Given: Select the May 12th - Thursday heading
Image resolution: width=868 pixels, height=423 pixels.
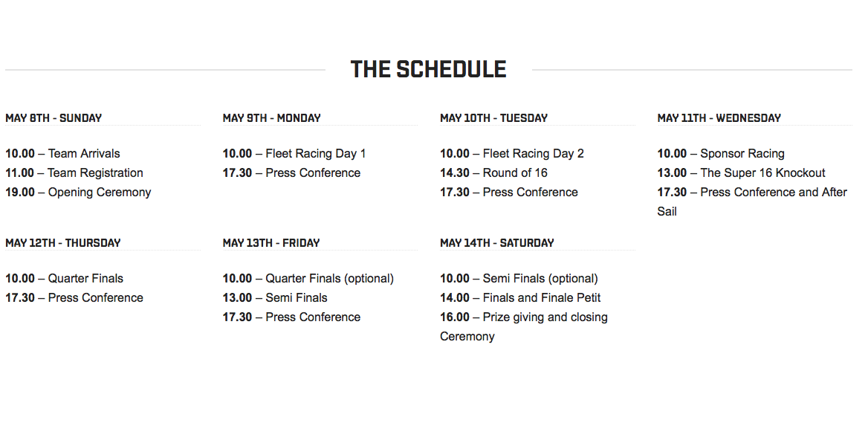Looking at the screenshot, I should (63, 243).
